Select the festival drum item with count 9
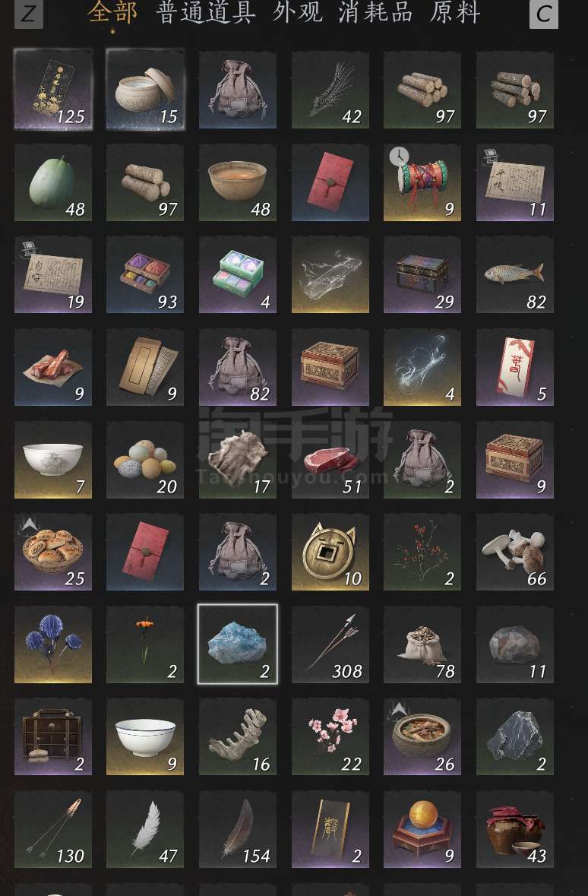The height and width of the screenshot is (896, 588). click(422, 182)
